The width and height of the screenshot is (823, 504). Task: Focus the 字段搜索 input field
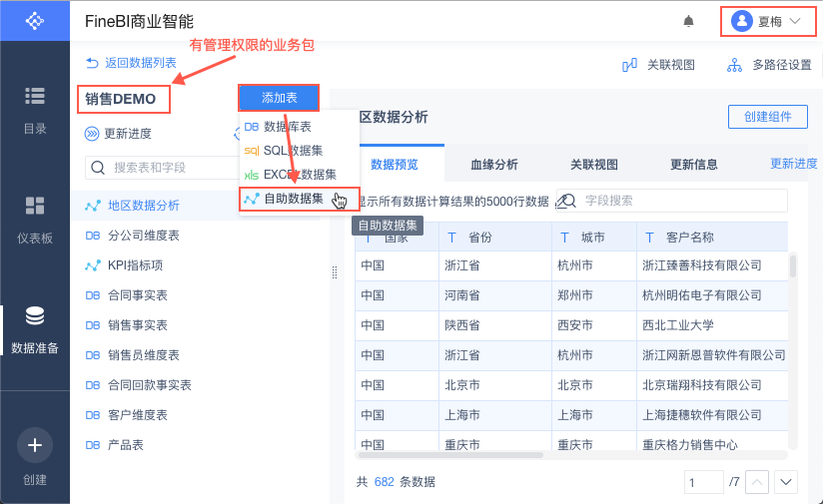coord(672,201)
